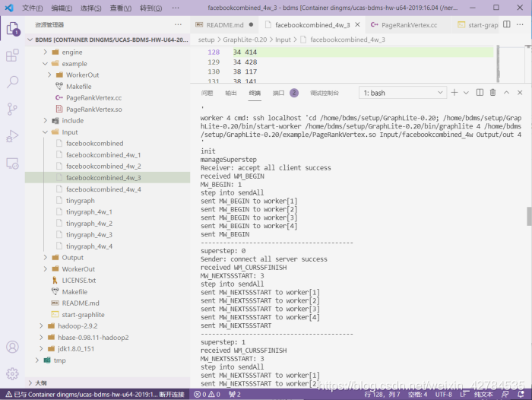Open editor more actions ellipsis
Image resolution: width=532 pixels, height=400 pixels.
coord(520,24)
